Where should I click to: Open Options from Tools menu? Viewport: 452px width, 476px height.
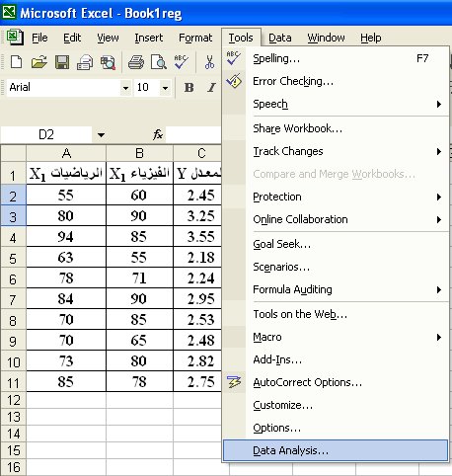tap(336, 428)
